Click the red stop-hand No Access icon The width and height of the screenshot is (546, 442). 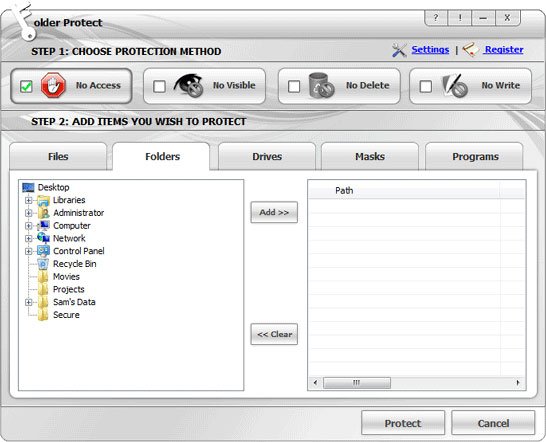[x=53, y=85]
